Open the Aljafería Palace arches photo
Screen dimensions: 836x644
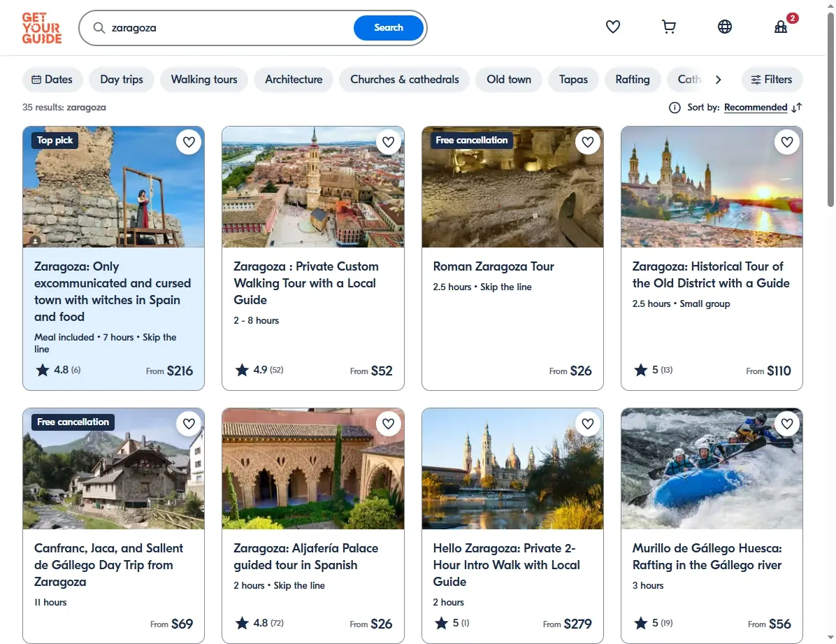click(313, 468)
